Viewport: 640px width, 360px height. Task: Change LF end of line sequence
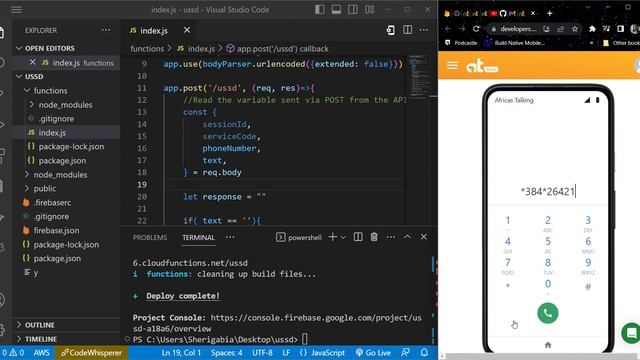pos(286,353)
